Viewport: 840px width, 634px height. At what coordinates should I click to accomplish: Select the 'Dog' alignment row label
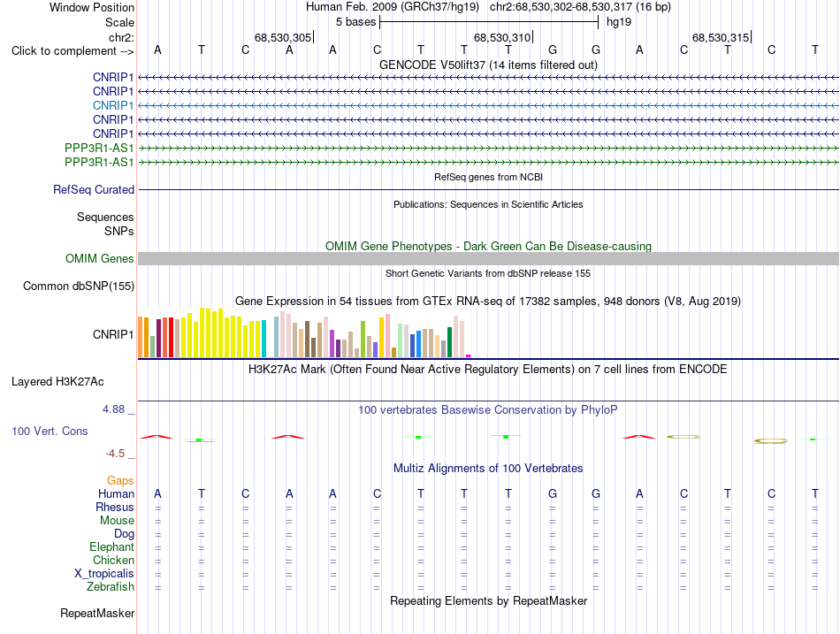(x=124, y=534)
